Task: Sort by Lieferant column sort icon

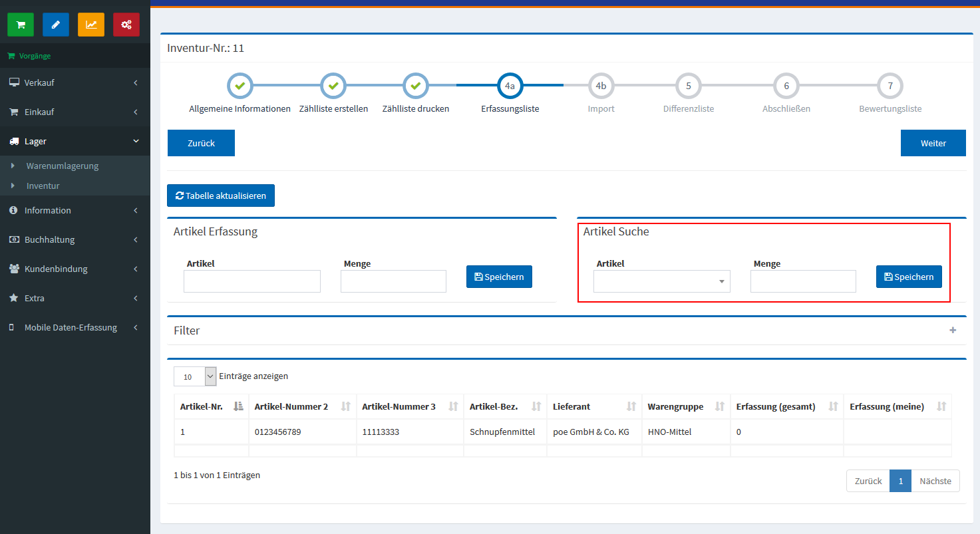Action: [x=631, y=406]
